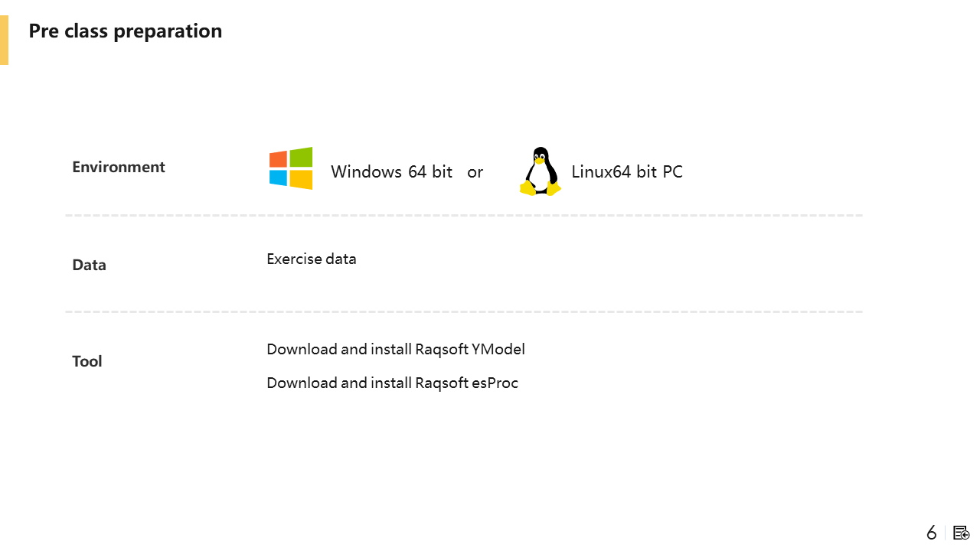The height and width of the screenshot is (551, 980).
Task: Click the Linux penguin icon
Action: click(541, 171)
